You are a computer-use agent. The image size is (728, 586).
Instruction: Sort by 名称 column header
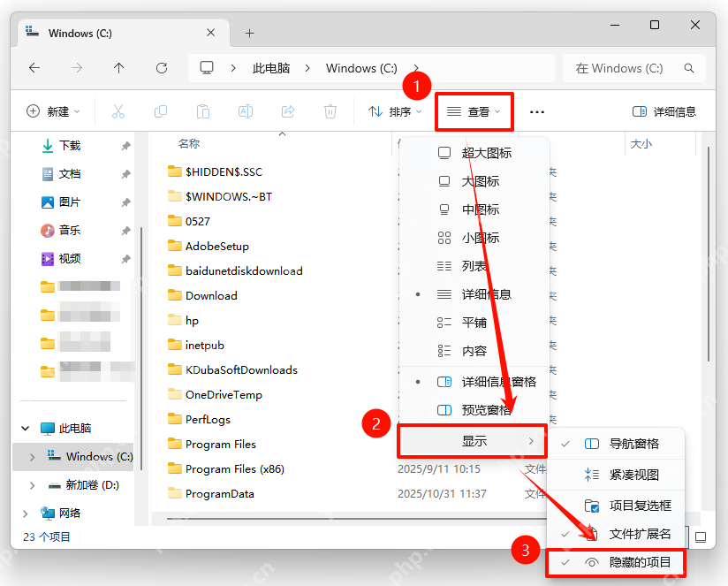click(x=189, y=144)
